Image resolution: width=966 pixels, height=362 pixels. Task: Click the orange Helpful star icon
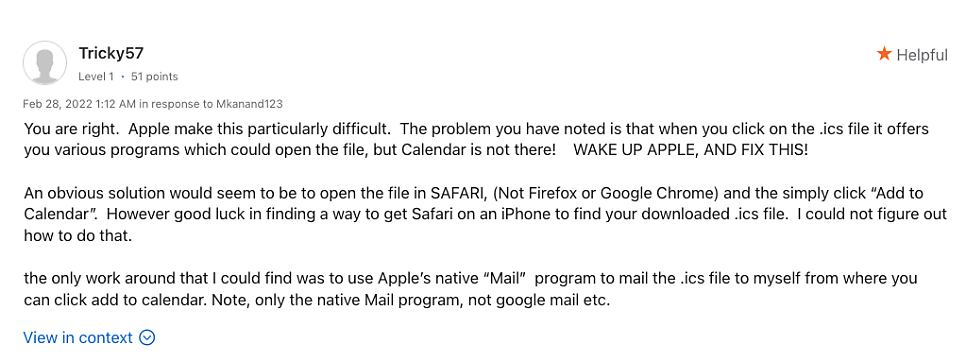click(884, 54)
